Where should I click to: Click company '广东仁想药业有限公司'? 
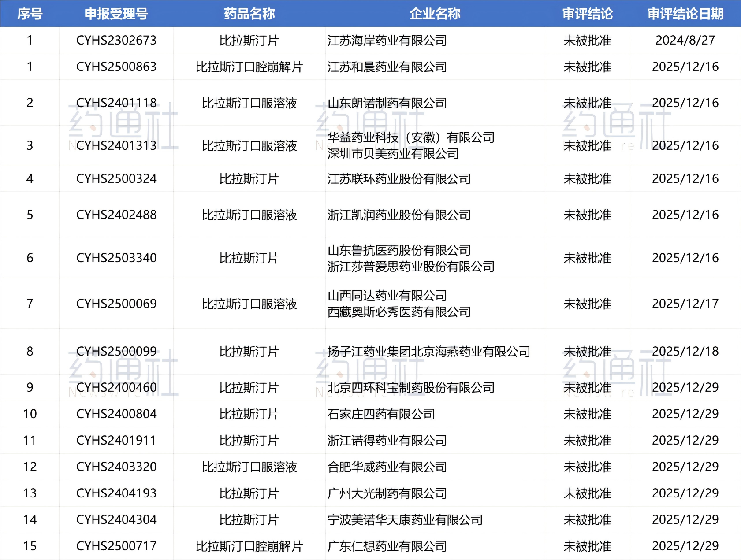[387, 546]
